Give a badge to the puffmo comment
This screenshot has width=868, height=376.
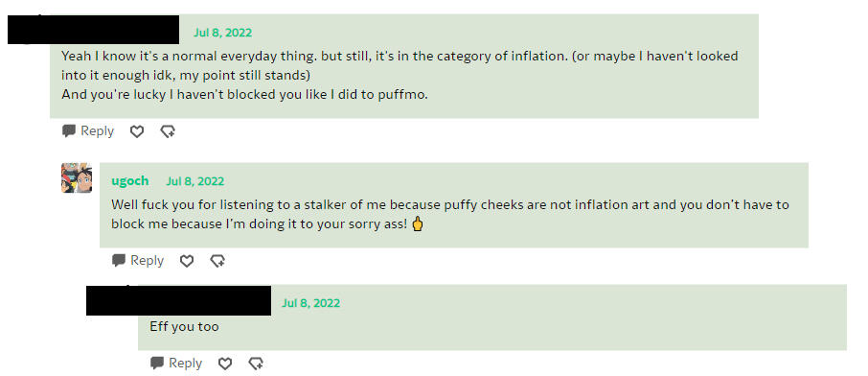pos(168,131)
